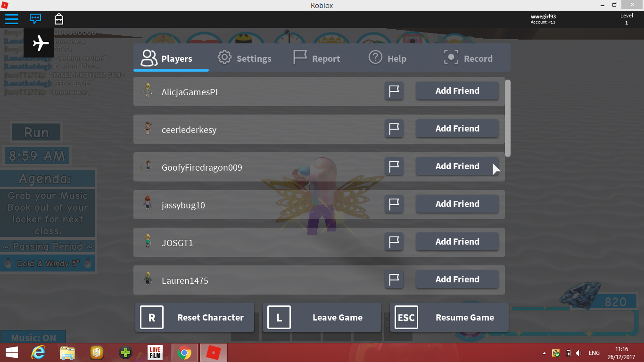Open the taskbar clock showing 11:16

point(622,353)
